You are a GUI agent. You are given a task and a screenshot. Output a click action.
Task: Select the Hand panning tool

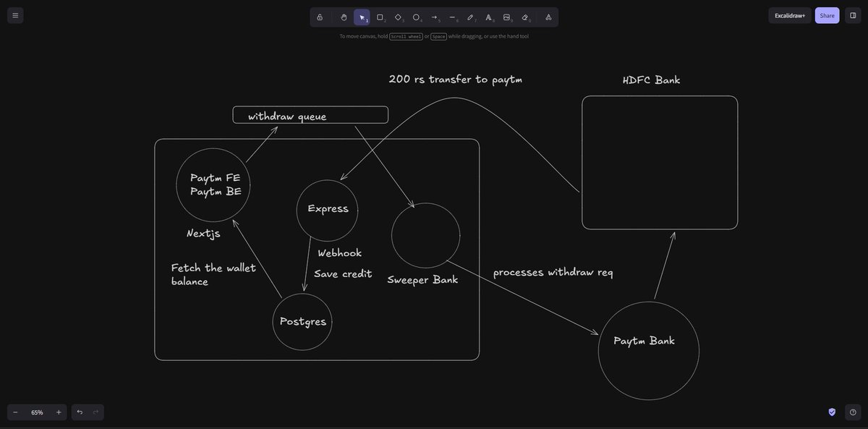click(x=344, y=17)
